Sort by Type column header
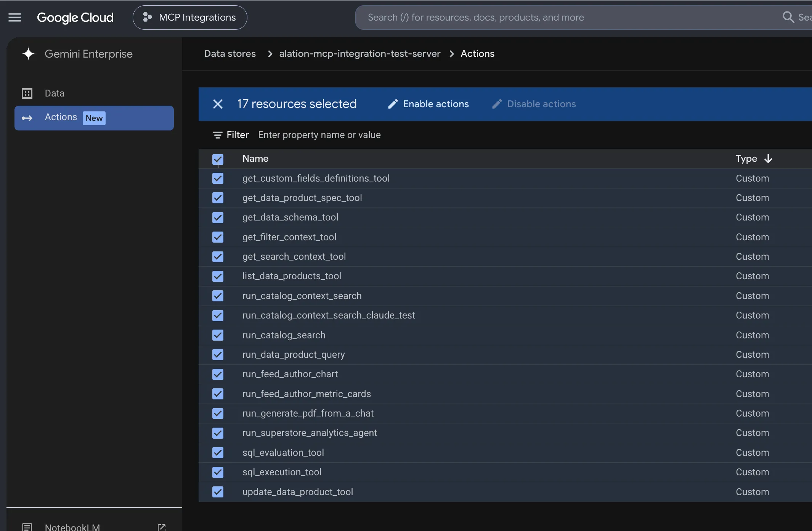This screenshot has height=531, width=812. [746, 159]
